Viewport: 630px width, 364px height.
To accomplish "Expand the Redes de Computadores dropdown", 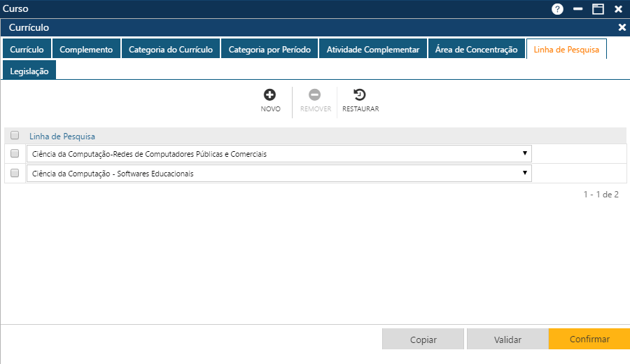I will (x=524, y=153).
